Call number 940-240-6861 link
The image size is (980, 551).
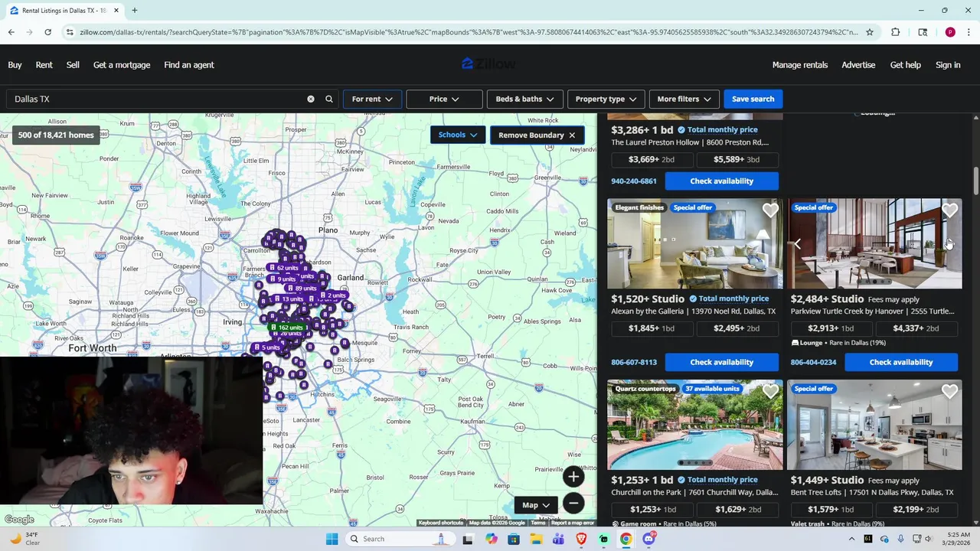pos(634,181)
